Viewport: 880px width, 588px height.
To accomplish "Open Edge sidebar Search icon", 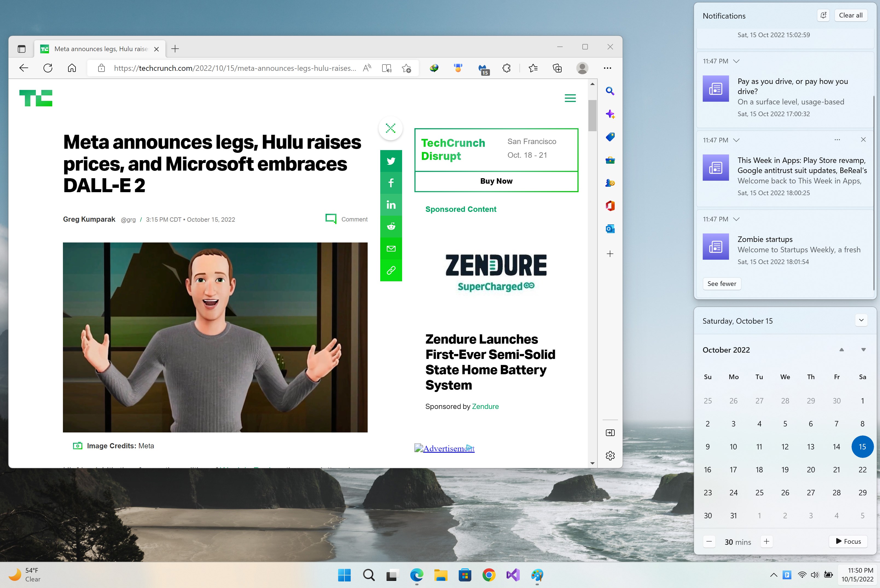I will [x=610, y=91].
